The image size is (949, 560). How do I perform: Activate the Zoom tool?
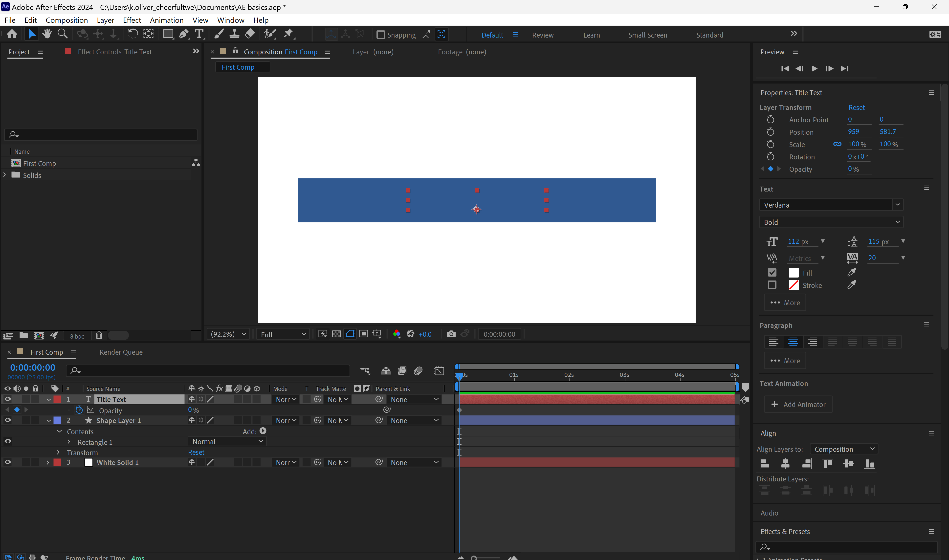(x=62, y=34)
